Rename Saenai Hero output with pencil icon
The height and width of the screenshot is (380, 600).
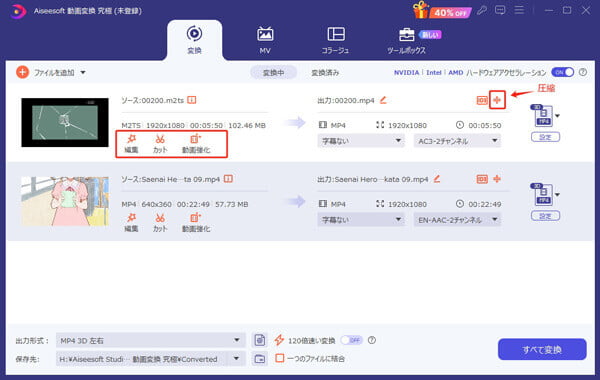click(437, 179)
